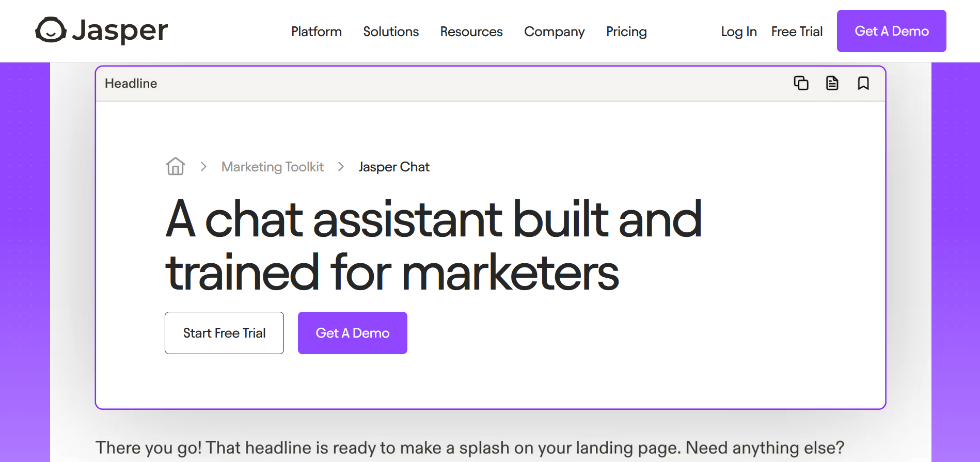Open the Platform menu
The height and width of the screenshot is (462, 980).
(317, 31)
